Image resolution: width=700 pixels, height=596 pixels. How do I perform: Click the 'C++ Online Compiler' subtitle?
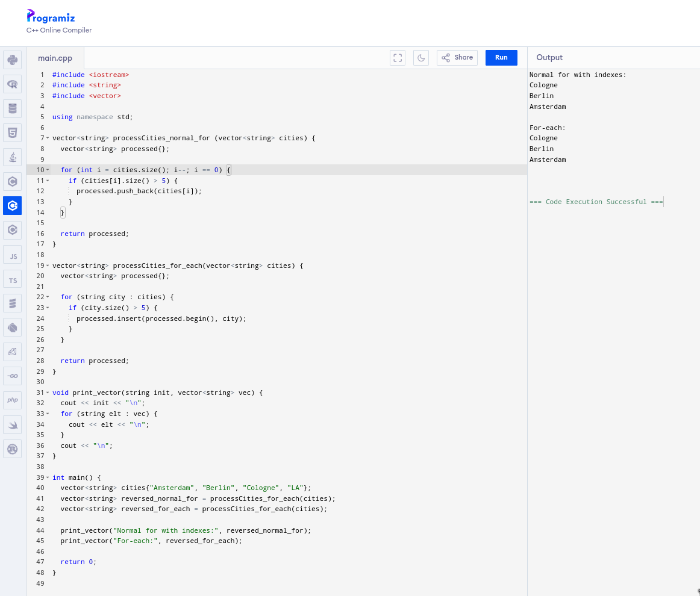pos(59,30)
